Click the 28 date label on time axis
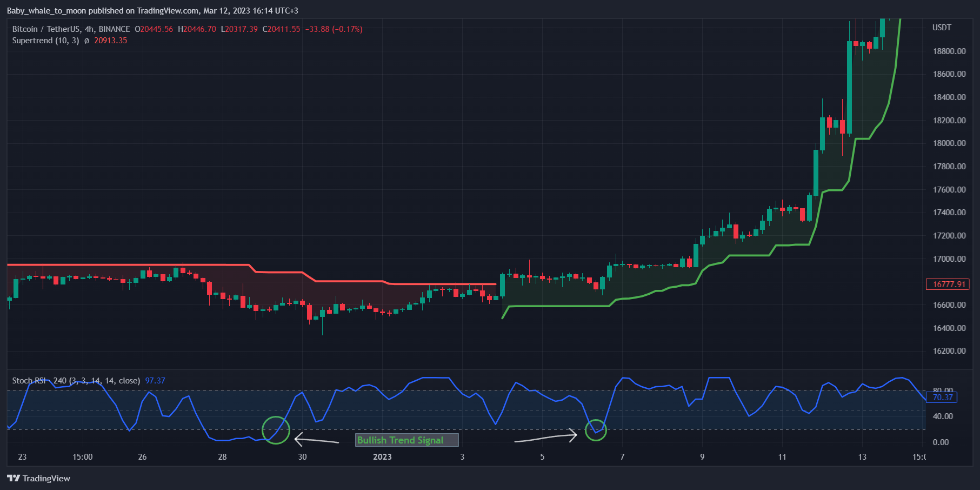The width and height of the screenshot is (980, 490). point(222,457)
